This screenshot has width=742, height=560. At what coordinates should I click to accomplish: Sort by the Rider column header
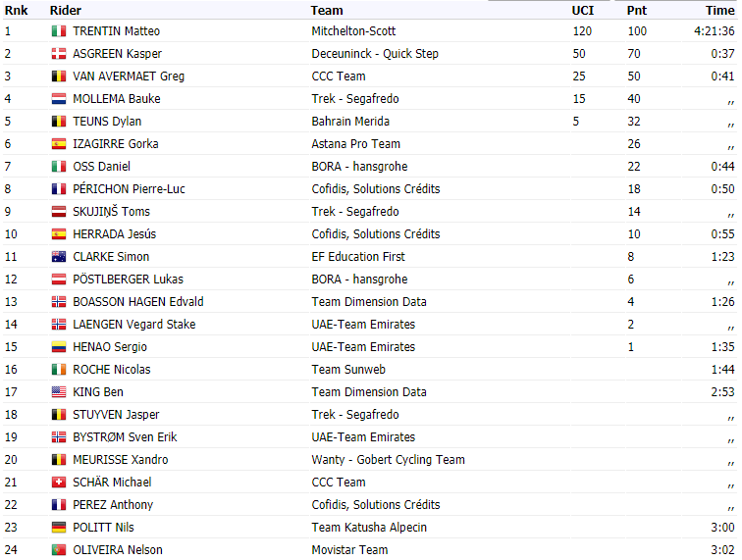coord(65,10)
